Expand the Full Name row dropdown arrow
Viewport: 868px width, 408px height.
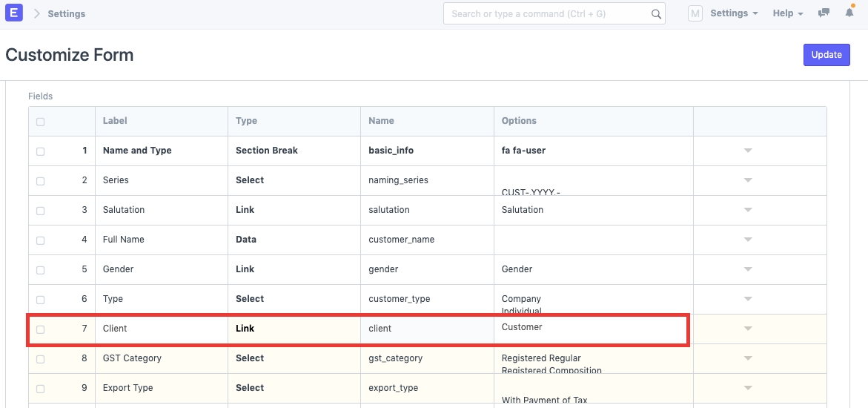(x=747, y=240)
